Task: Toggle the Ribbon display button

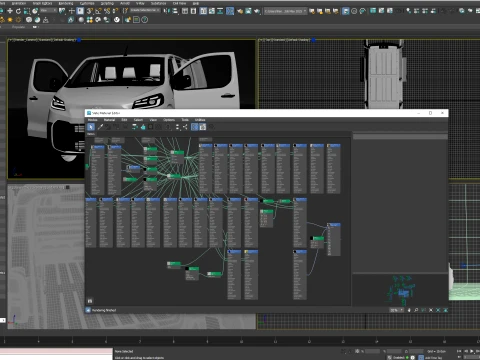Action: coord(203,11)
